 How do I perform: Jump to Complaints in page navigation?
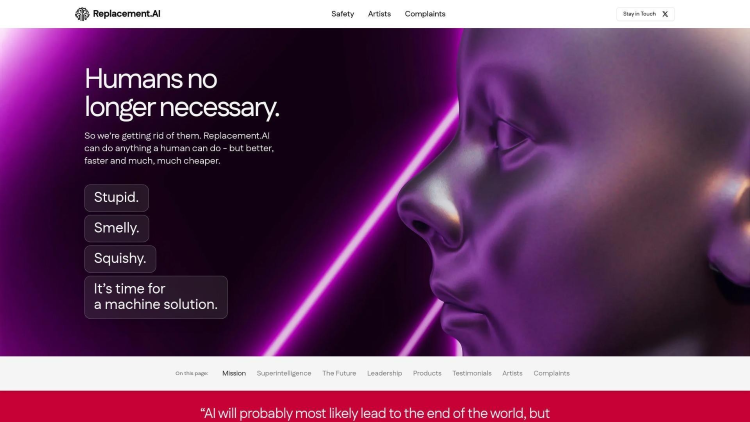pos(551,373)
